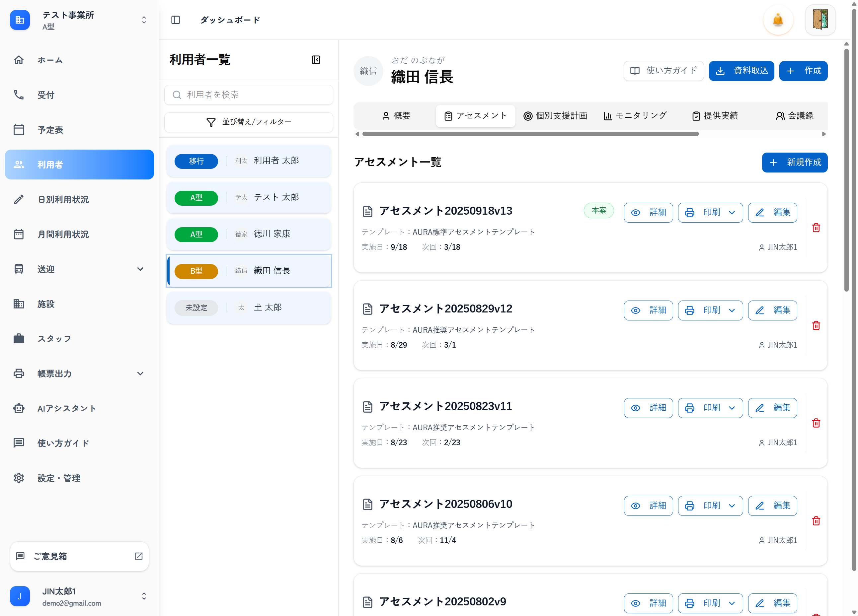Screen dimensions: 858x616
Task: Expand the 帳票出力 sidebar section
Action: point(140,374)
